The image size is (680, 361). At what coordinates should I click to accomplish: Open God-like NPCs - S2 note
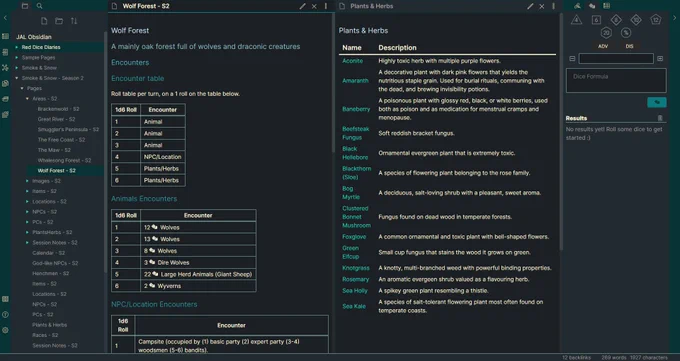[x=55, y=263]
